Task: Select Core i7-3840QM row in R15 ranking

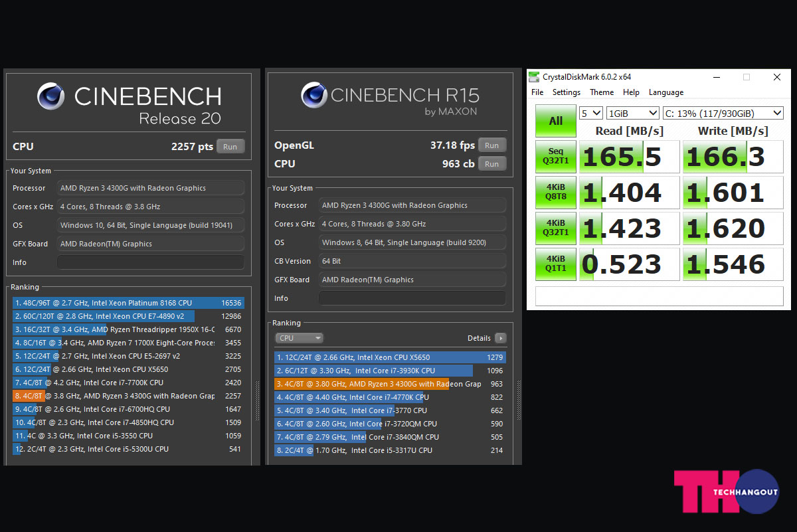Action: 390,437
